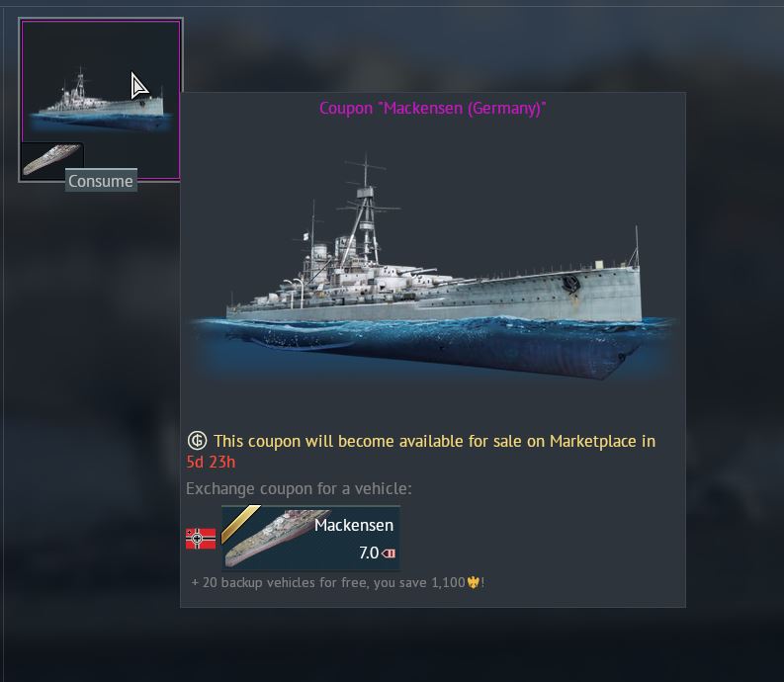This screenshot has width=784, height=682.
Task: Click the Gaijin coin Marketplace icon
Action: coord(197,441)
